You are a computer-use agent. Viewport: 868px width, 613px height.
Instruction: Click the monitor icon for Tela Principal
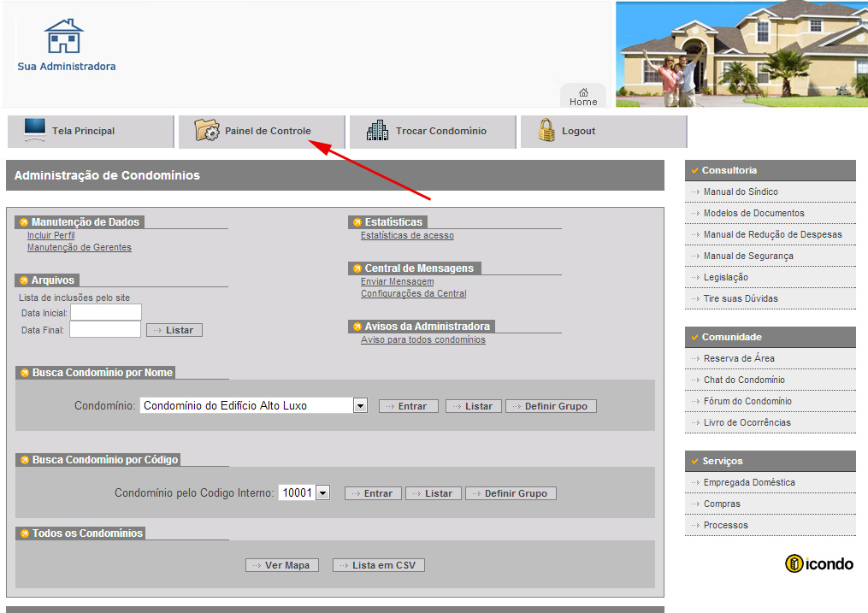(35, 130)
